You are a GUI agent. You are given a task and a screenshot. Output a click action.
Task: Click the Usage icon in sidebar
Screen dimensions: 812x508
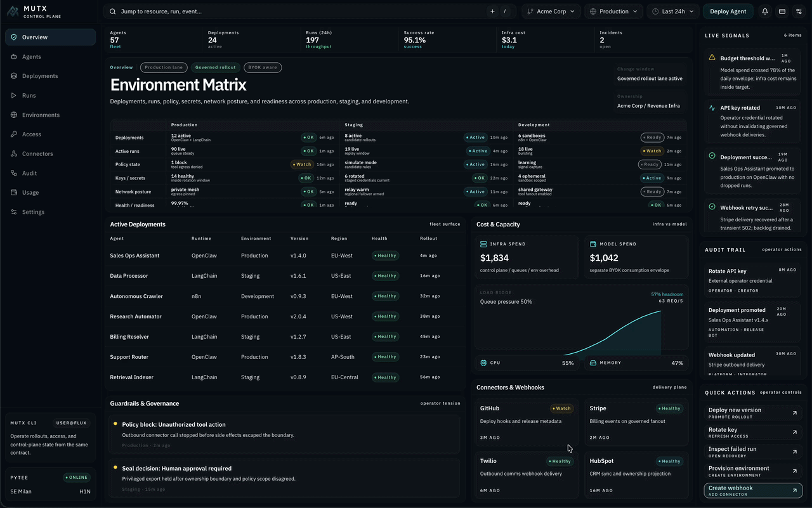point(14,192)
